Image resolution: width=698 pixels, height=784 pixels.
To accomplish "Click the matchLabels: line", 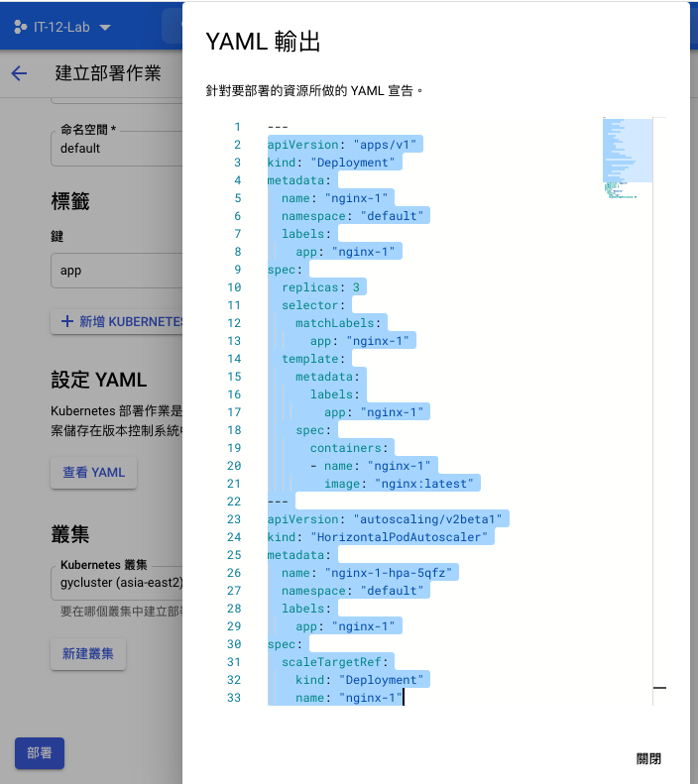I will 338,323.
